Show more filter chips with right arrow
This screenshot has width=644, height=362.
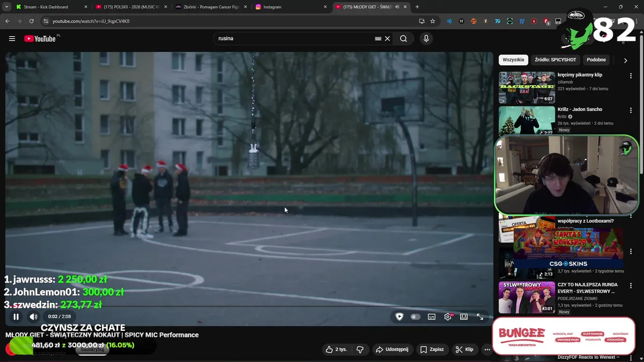(625, 60)
